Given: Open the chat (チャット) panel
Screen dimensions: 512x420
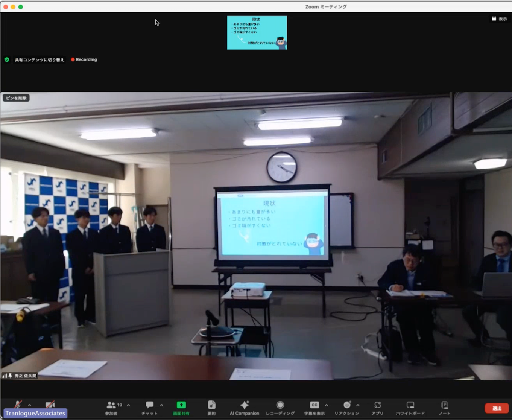Looking at the screenshot, I should tap(149, 408).
